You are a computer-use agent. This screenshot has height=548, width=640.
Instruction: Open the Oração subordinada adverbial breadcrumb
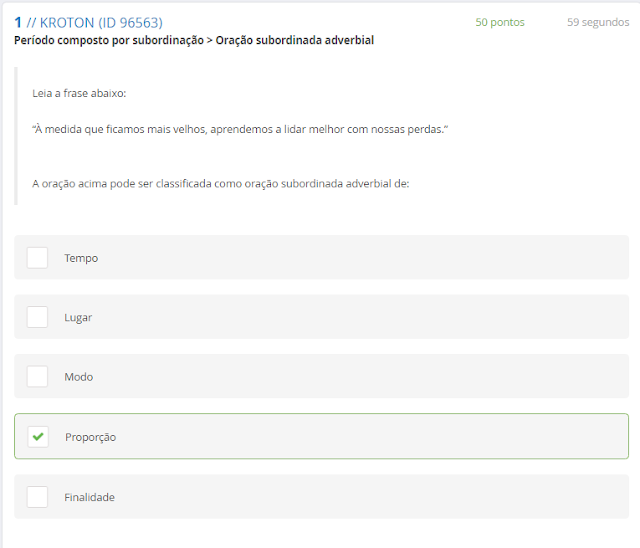click(x=294, y=41)
